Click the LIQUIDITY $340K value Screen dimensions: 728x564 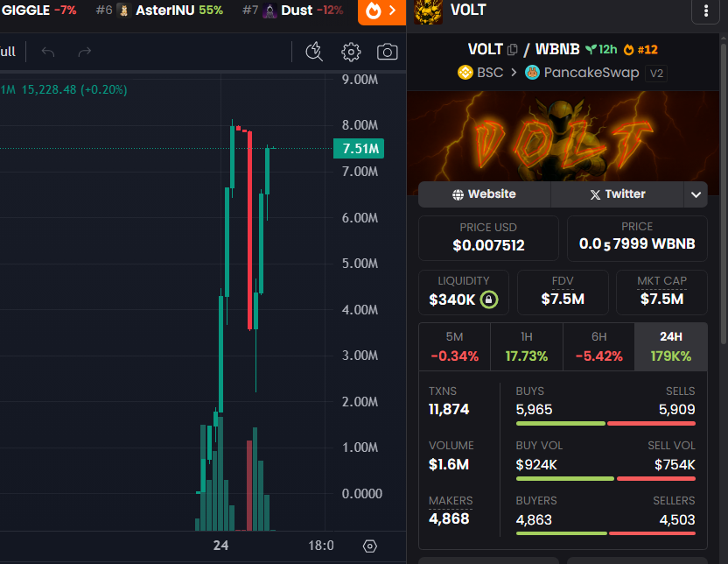pos(451,300)
